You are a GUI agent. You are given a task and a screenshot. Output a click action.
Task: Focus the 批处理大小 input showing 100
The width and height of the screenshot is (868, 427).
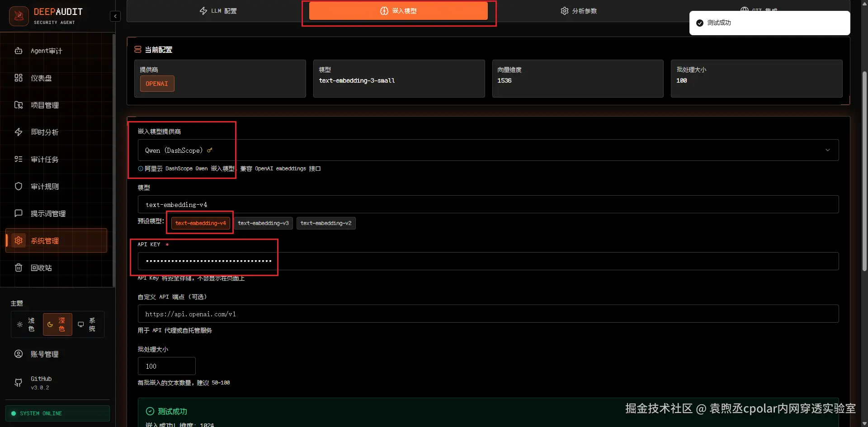pyautogui.click(x=167, y=366)
